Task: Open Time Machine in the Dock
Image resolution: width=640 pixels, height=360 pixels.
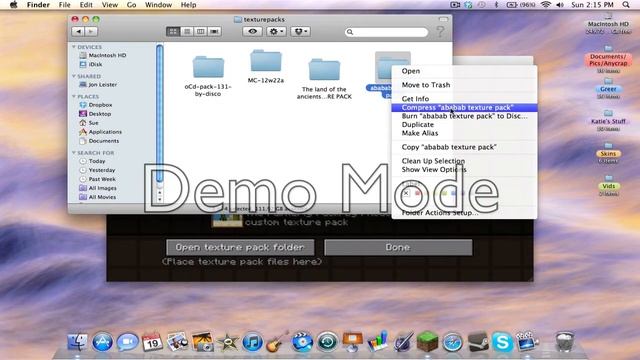Action: (x=327, y=342)
